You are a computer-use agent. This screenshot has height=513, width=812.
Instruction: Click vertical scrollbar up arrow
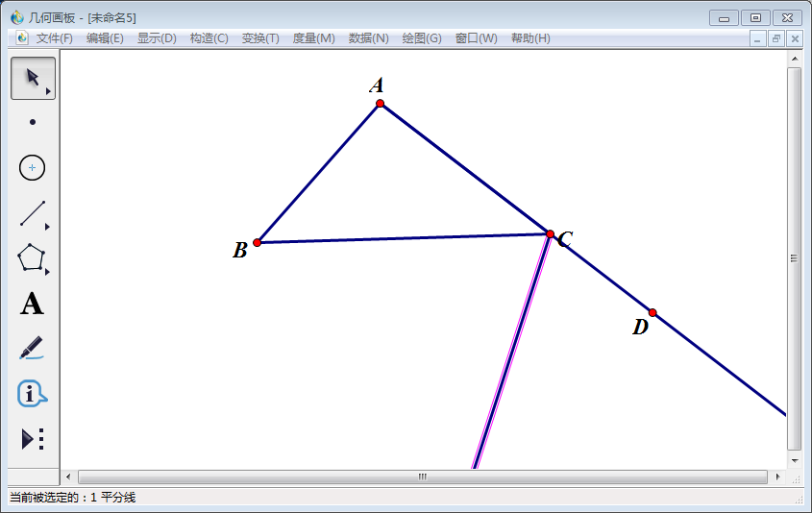coord(795,59)
